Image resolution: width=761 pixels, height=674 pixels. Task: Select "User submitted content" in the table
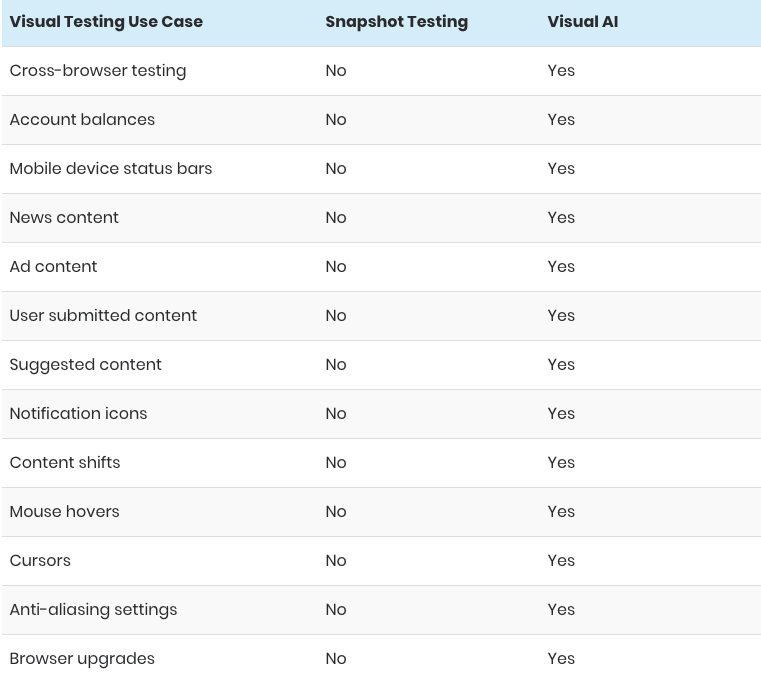[103, 315]
